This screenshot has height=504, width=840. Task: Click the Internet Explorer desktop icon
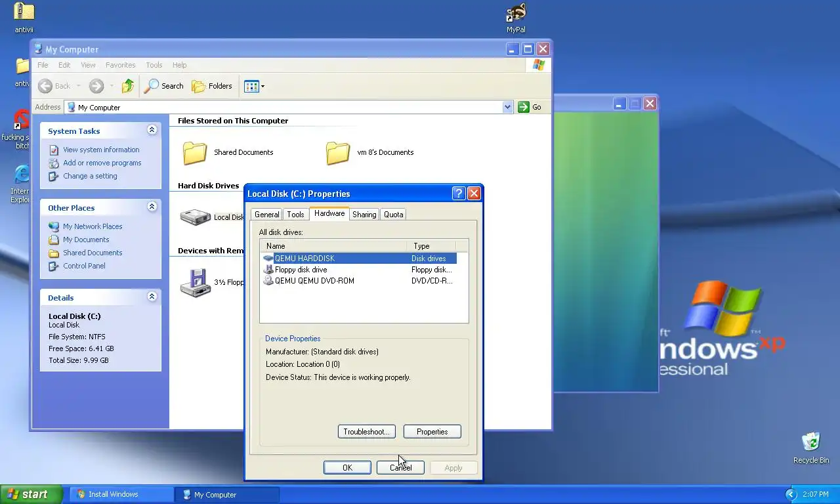tap(22, 184)
